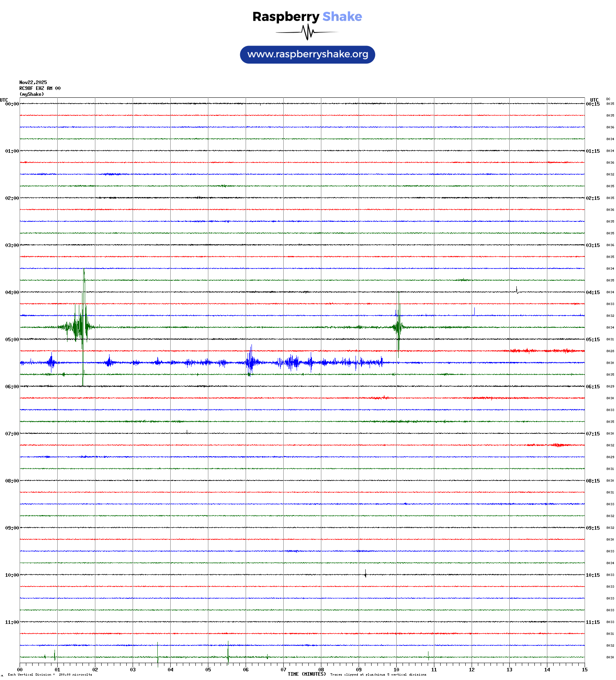This screenshot has height=680, width=616.
Task: Click the TIME (MINUTES) axis title
Action: (306, 674)
